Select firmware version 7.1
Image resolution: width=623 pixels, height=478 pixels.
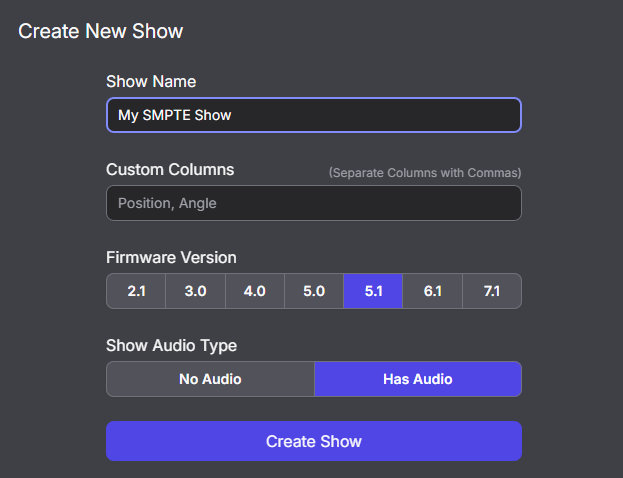click(x=491, y=291)
